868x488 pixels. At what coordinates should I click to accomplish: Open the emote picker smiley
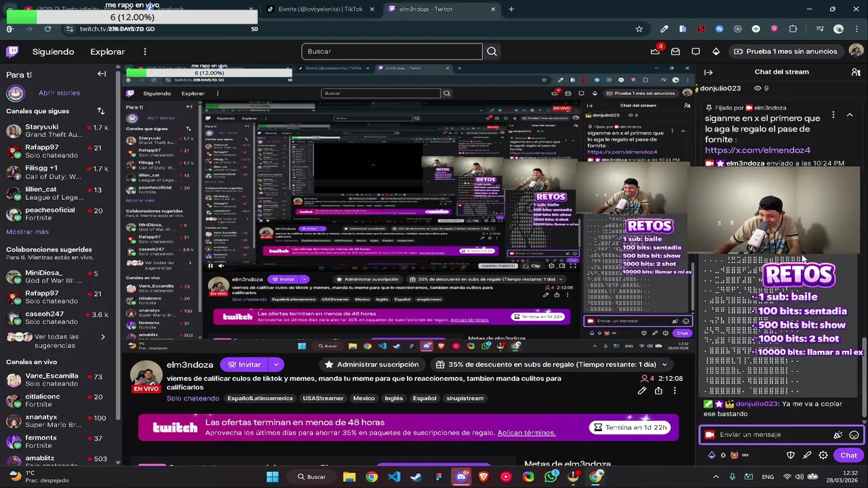[854, 435]
